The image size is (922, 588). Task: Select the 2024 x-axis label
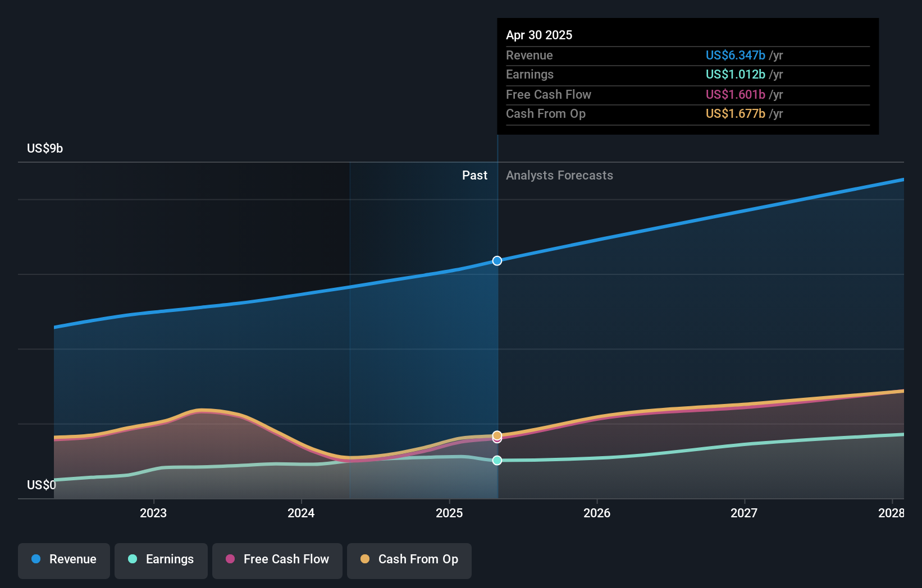click(x=301, y=513)
